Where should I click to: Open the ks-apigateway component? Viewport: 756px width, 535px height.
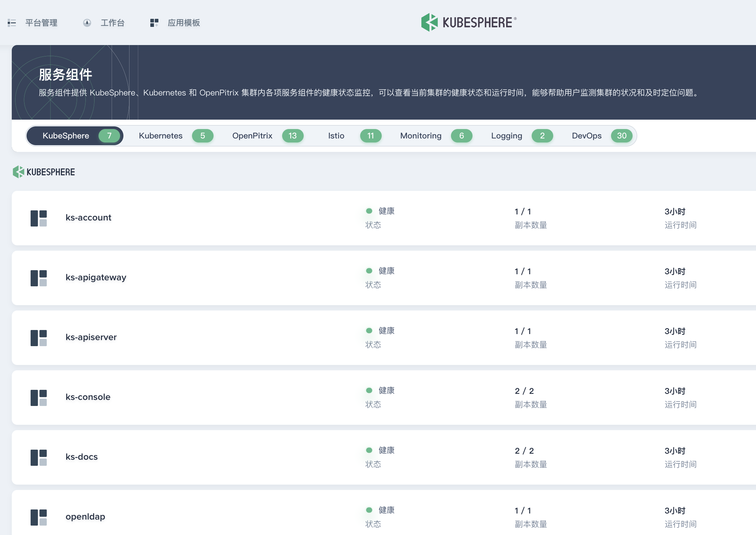pos(96,278)
